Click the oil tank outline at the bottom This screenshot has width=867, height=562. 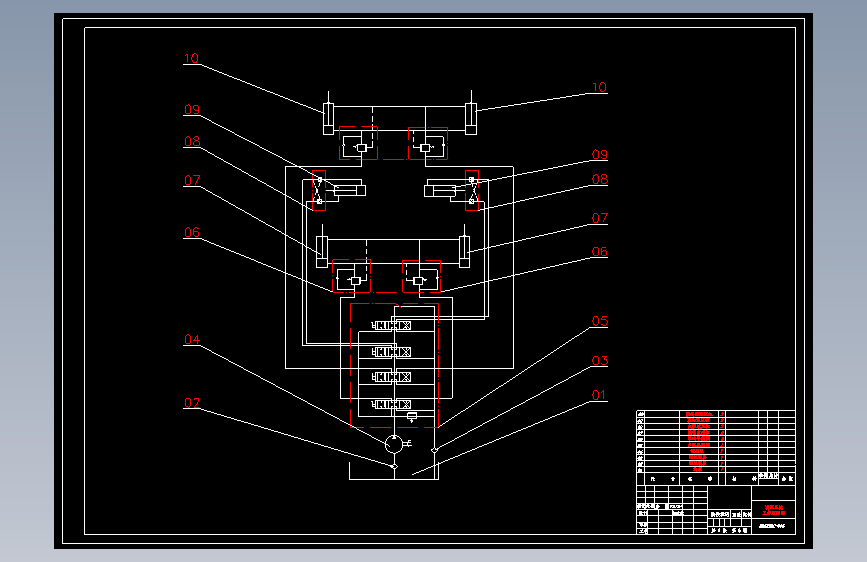[394, 471]
